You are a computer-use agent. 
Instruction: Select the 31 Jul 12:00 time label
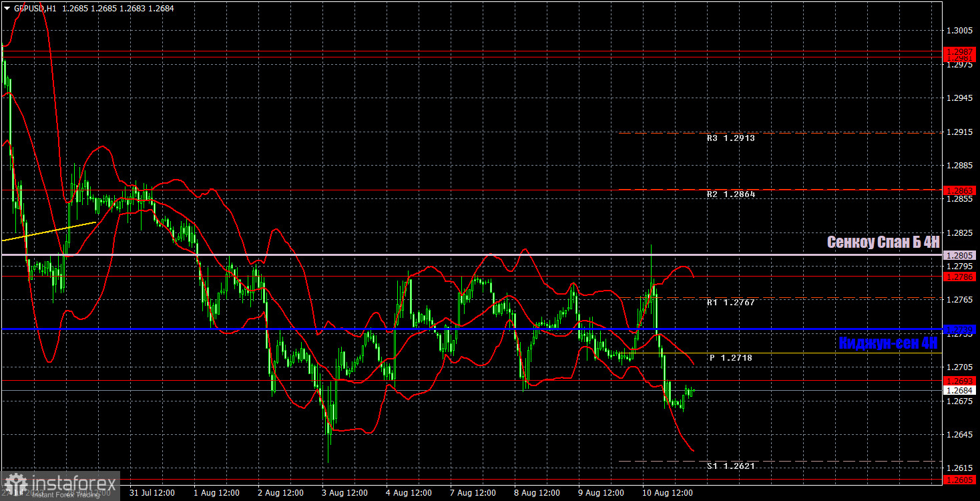(x=152, y=493)
